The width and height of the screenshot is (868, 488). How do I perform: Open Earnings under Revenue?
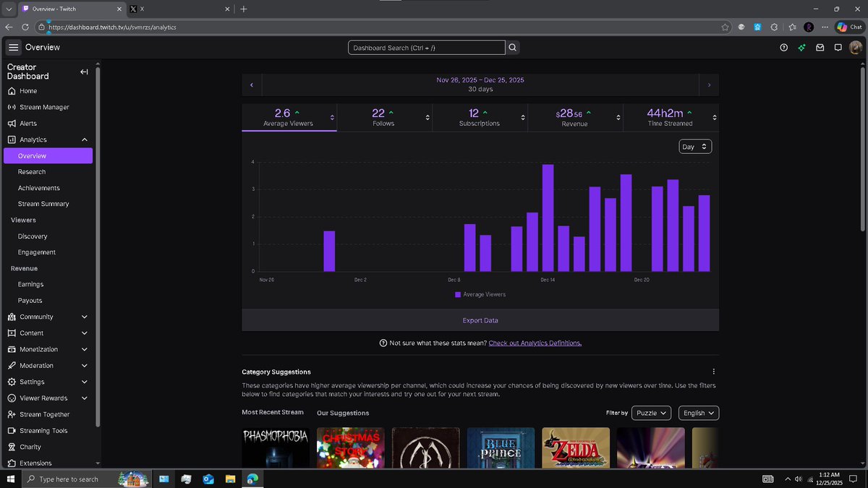31,284
